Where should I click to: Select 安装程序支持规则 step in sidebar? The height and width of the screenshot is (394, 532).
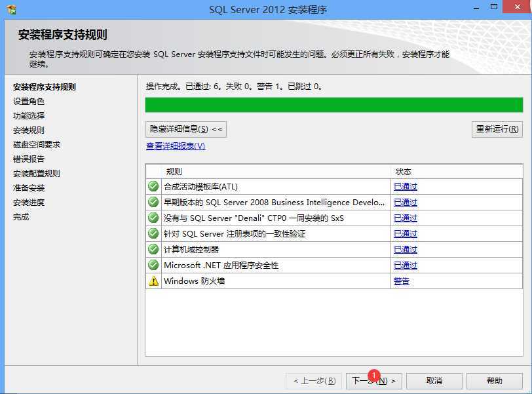[45, 87]
